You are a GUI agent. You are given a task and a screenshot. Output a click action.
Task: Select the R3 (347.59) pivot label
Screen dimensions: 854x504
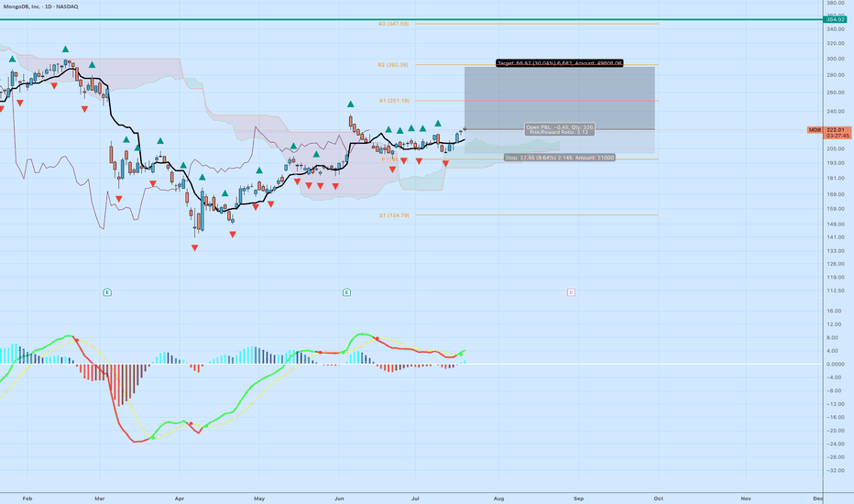(x=393, y=24)
